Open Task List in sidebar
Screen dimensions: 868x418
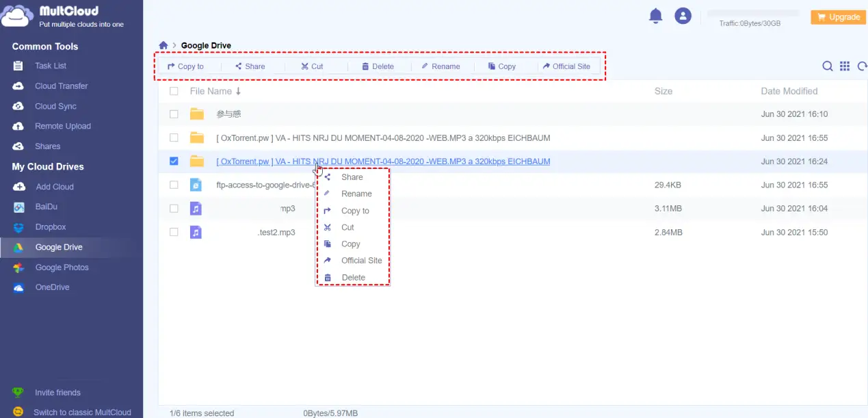[51, 66]
